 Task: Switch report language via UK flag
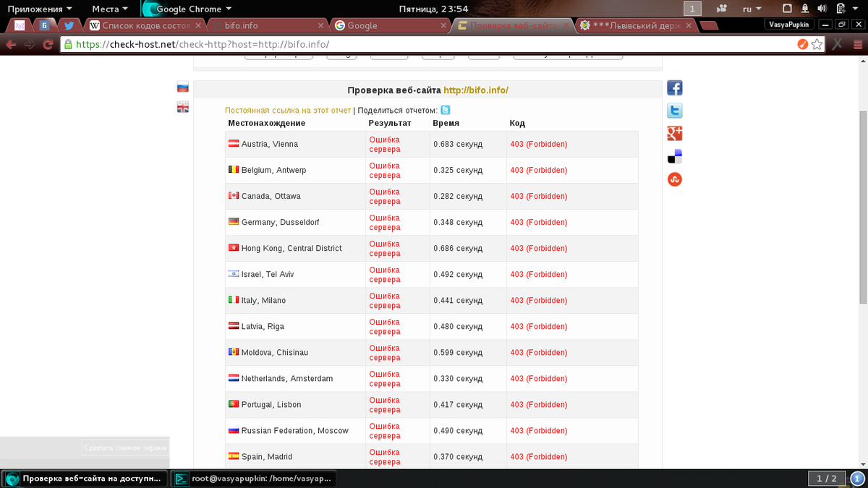pos(183,107)
